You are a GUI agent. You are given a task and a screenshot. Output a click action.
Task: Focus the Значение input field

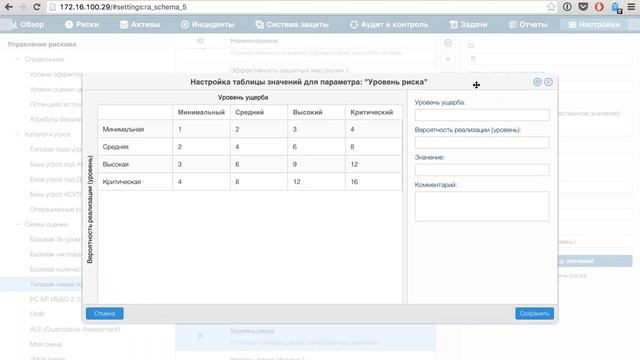point(482,170)
